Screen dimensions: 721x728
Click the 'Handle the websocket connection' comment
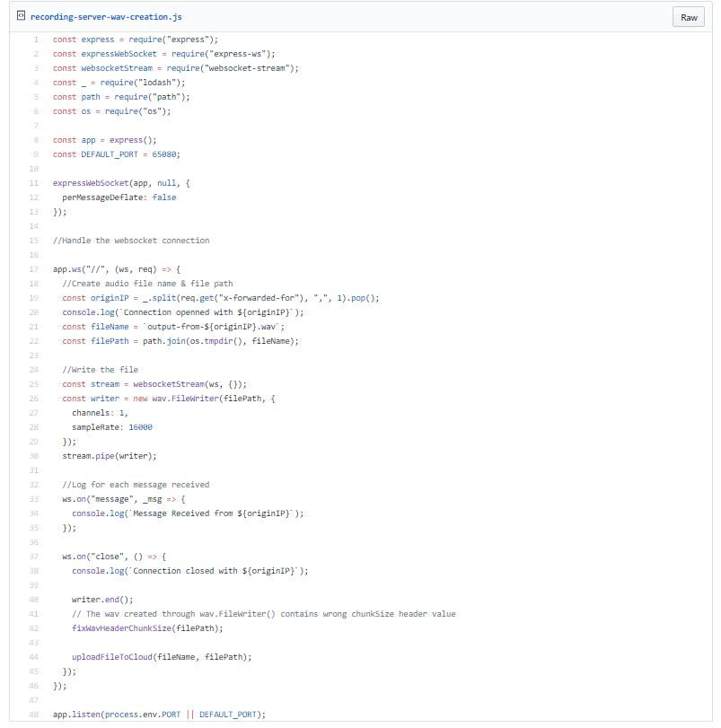click(131, 241)
